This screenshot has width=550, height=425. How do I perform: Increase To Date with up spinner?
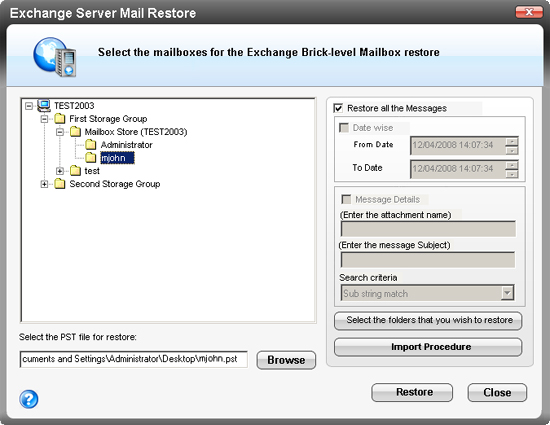point(512,165)
